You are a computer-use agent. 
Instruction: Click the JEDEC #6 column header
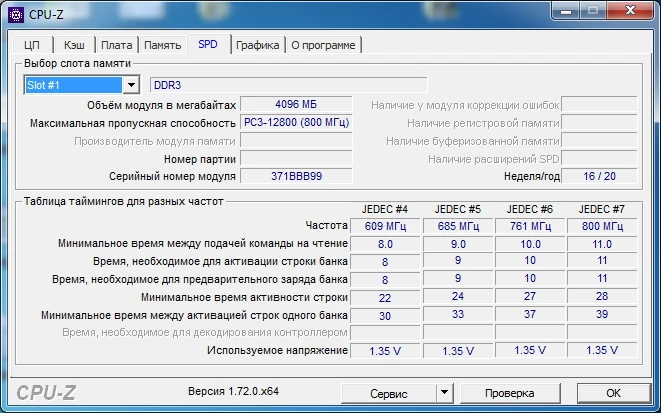(530, 209)
